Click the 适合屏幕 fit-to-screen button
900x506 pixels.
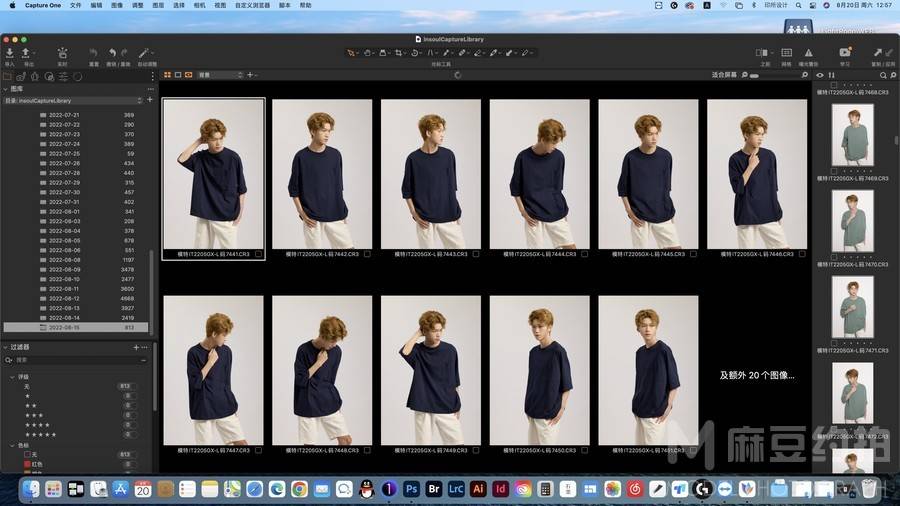click(x=724, y=75)
